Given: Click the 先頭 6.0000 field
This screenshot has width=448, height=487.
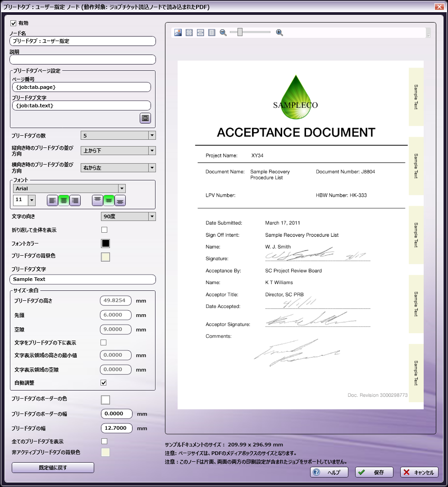Looking at the screenshot, I should point(116,315).
